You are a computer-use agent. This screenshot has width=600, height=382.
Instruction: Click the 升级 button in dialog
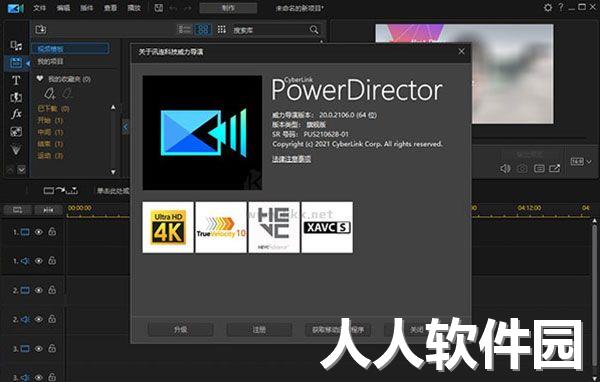[180, 330]
